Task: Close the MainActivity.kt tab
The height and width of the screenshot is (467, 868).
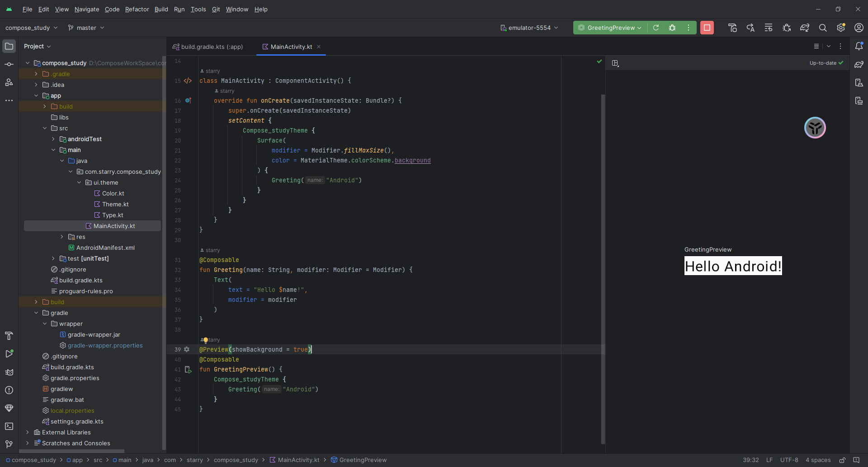Action: click(319, 47)
